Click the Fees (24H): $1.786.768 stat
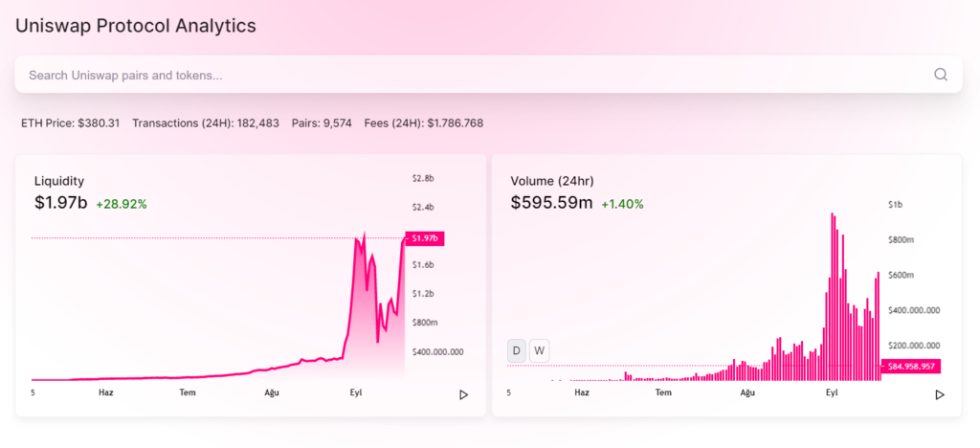Image resolution: width=980 pixels, height=448 pixels. point(424,123)
